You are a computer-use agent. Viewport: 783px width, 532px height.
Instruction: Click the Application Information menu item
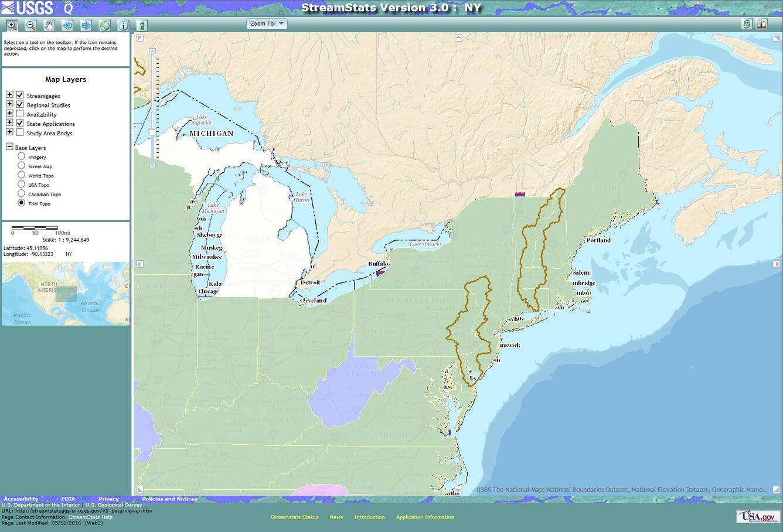coord(425,517)
